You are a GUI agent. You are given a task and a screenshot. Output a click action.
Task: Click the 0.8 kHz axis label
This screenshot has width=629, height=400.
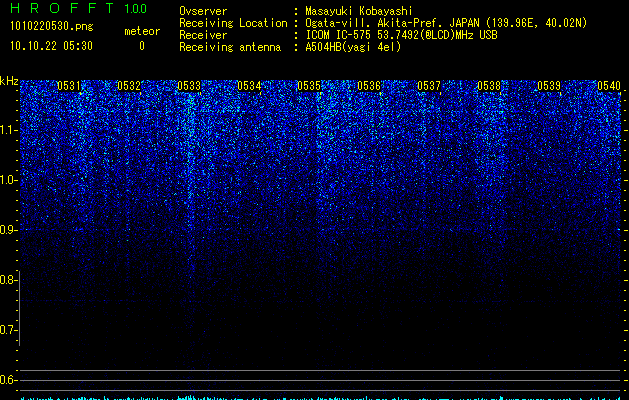(x=8, y=280)
